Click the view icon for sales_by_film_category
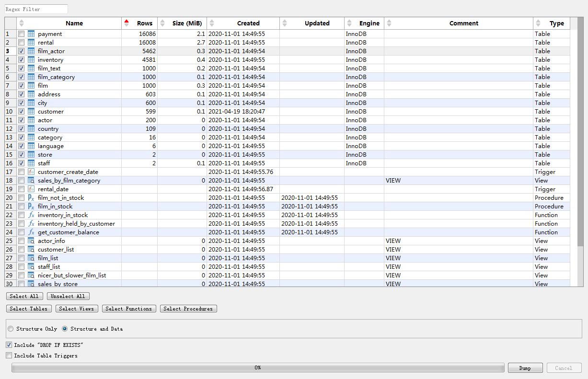The width and height of the screenshot is (588, 379). pos(31,181)
